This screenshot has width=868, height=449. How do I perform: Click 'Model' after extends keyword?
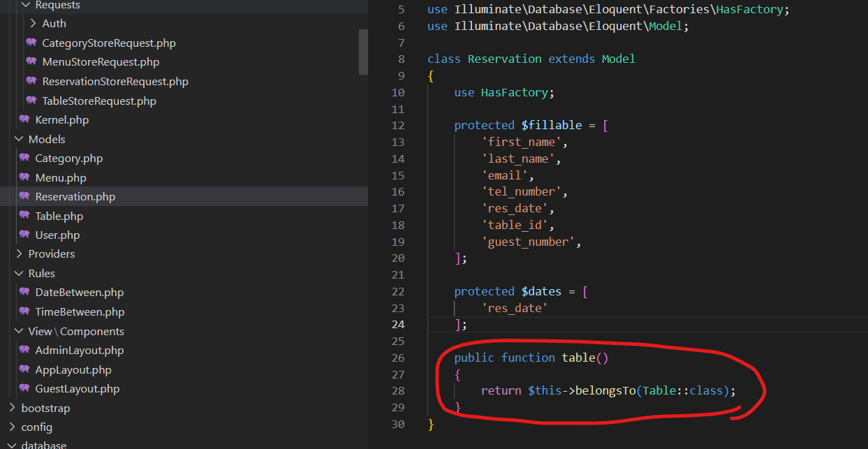click(619, 59)
